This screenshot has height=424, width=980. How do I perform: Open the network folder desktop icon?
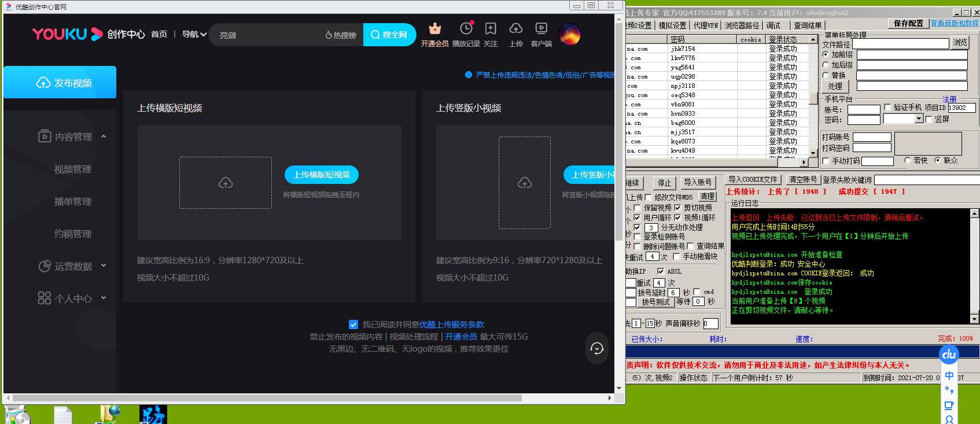point(109,414)
